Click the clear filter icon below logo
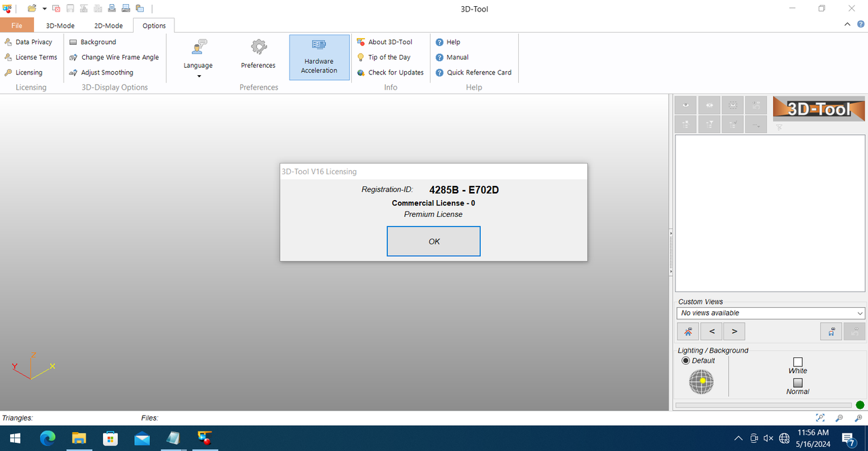Image resolution: width=868 pixels, height=451 pixels. click(779, 127)
